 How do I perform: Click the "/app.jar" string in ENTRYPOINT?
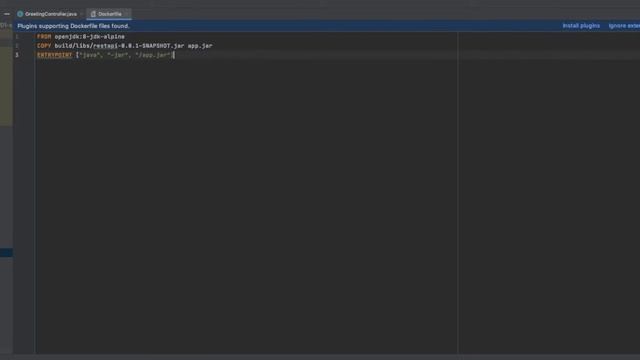click(152, 55)
